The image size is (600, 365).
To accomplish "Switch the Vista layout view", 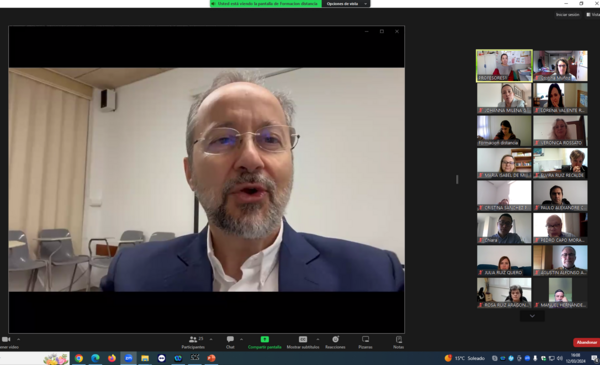I will click(x=593, y=15).
